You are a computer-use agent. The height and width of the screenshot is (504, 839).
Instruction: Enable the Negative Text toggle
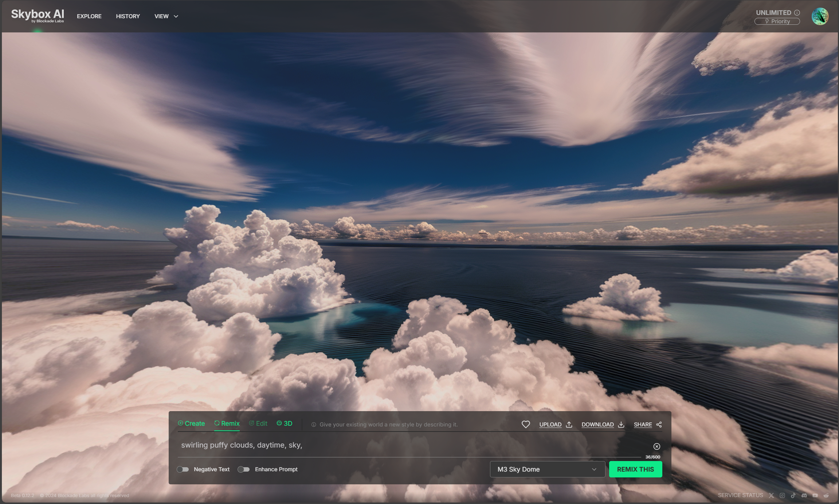pos(183,469)
